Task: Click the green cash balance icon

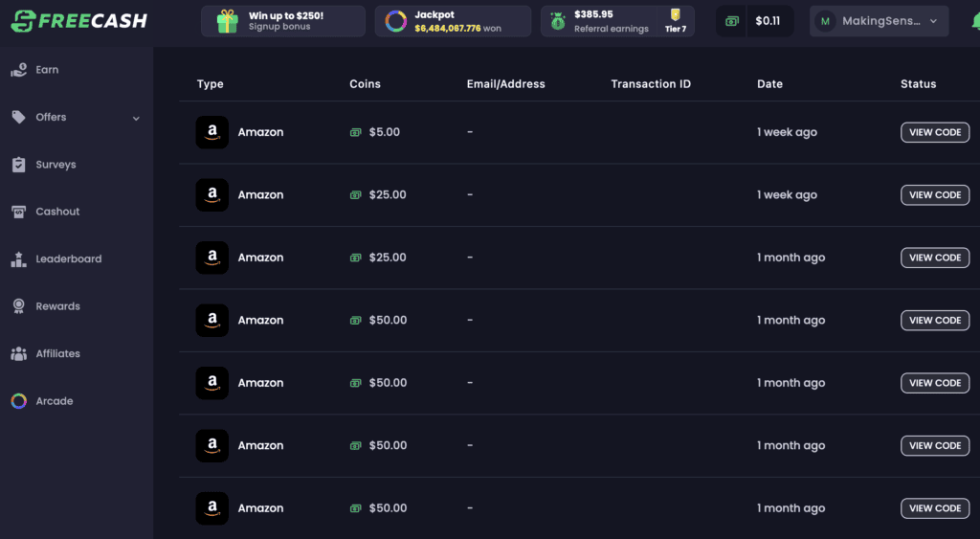Action: pos(732,21)
